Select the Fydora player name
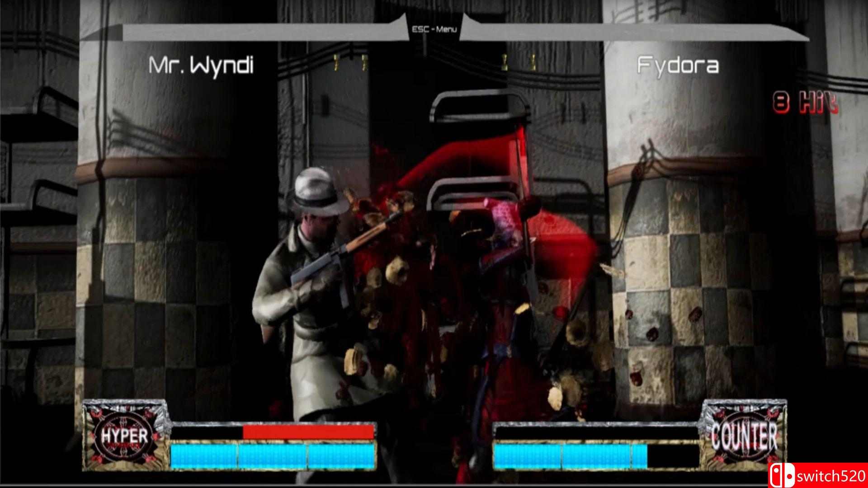The width and height of the screenshot is (868, 488). click(678, 65)
